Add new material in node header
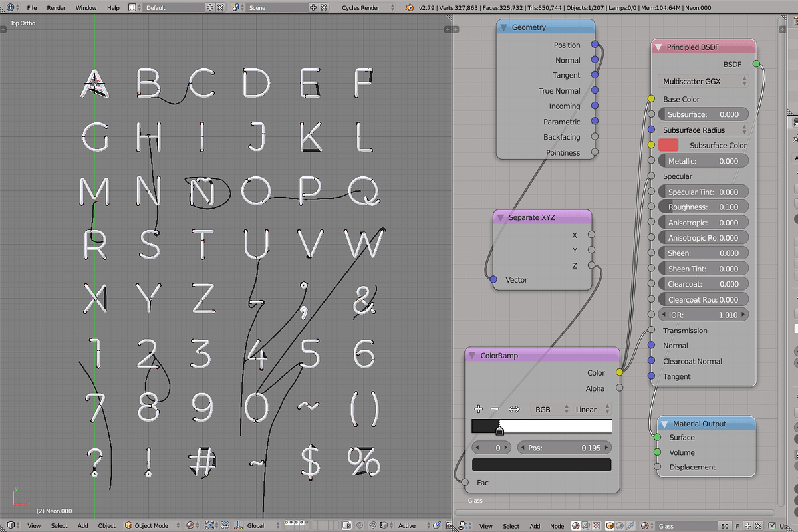Screen dimensions: 798x532 pos(748,525)
